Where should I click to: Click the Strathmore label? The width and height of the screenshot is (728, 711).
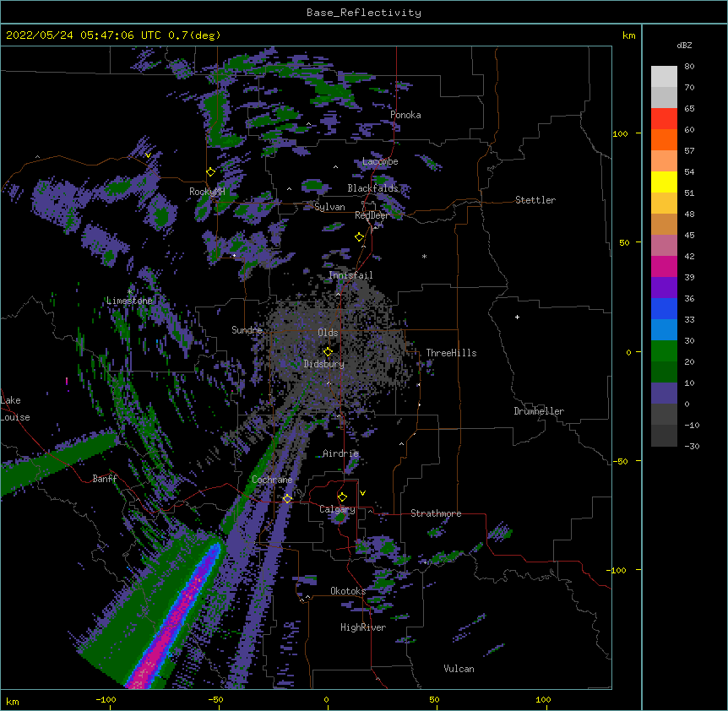tap(436, 513)
